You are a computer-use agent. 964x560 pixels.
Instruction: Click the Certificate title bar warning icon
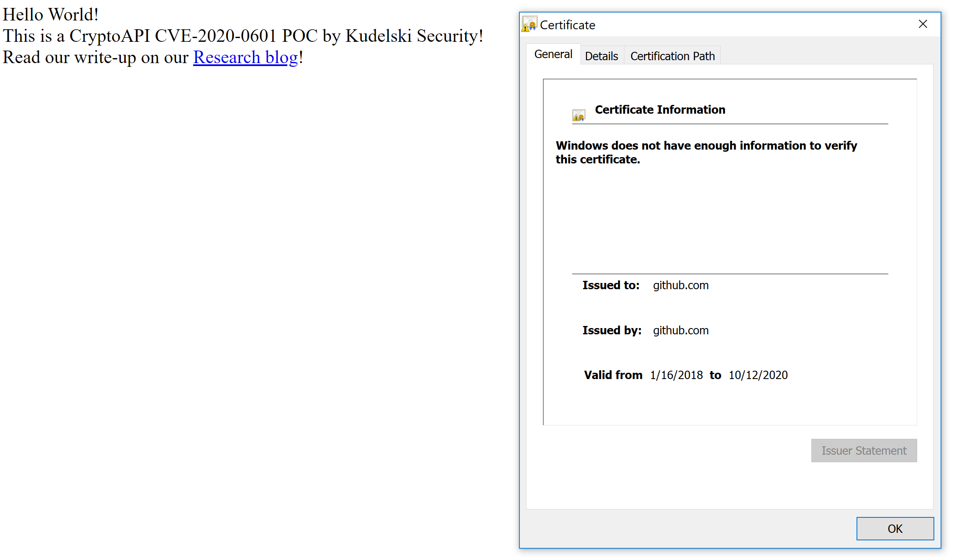pyautogui.click(x=529, y=24)
